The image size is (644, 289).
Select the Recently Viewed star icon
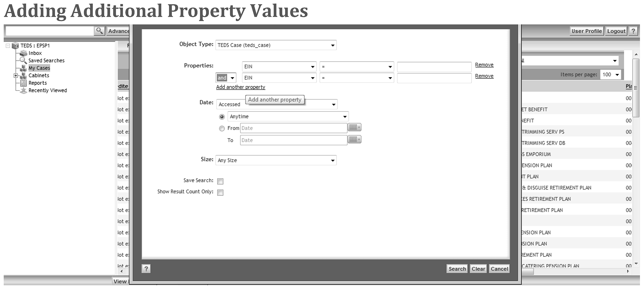[x=23, y=91]
